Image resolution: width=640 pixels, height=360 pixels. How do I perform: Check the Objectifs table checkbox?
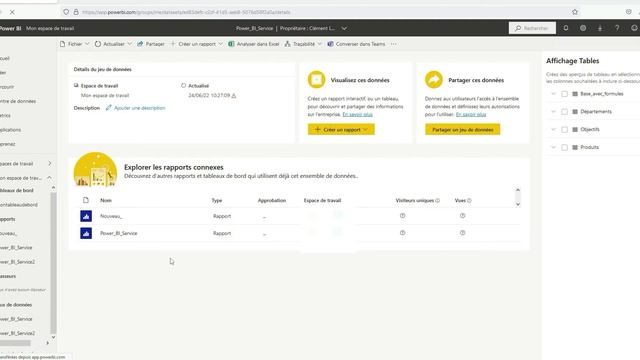pyautogui.click(x=564, y=129)
